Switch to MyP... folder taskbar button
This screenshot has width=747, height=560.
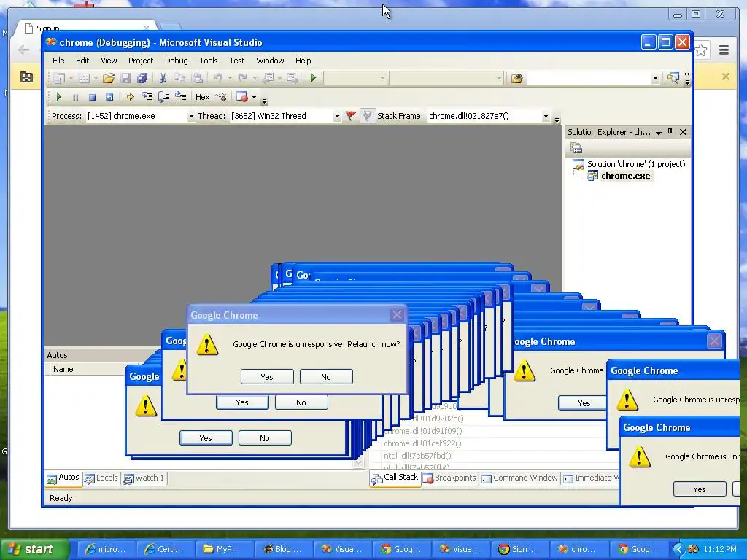(225, 549)
